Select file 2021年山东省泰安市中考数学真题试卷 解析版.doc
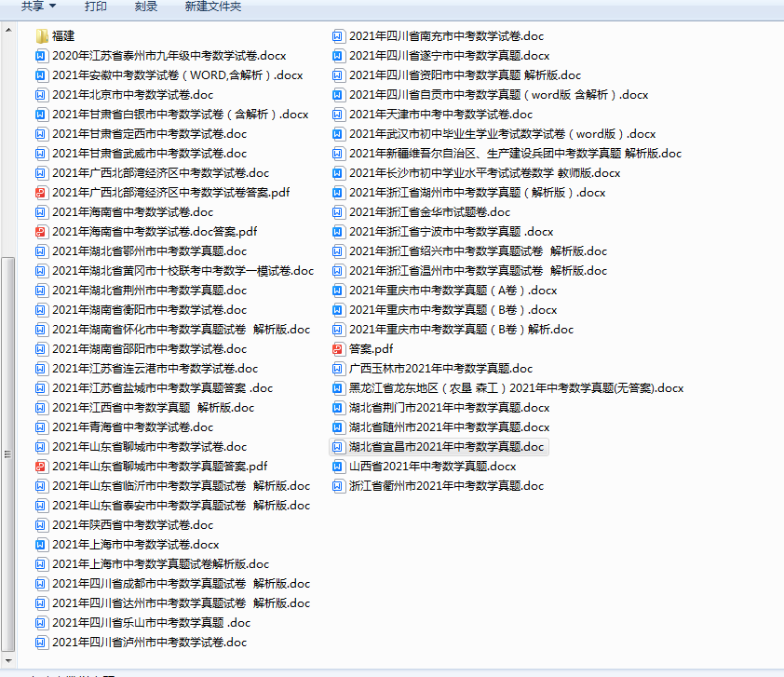784x677 pixels. click(172, 506)
